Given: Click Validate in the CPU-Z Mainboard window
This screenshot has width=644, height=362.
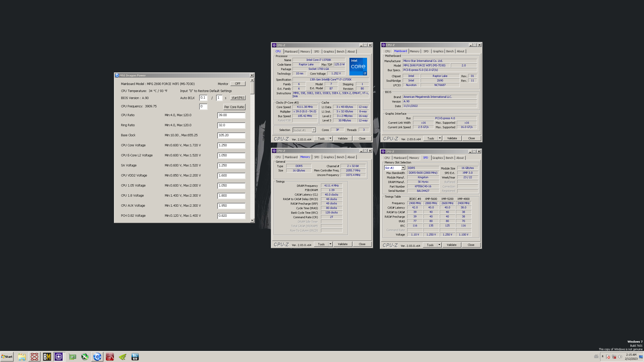Looking at the screenshot, I should click(452, 138).
